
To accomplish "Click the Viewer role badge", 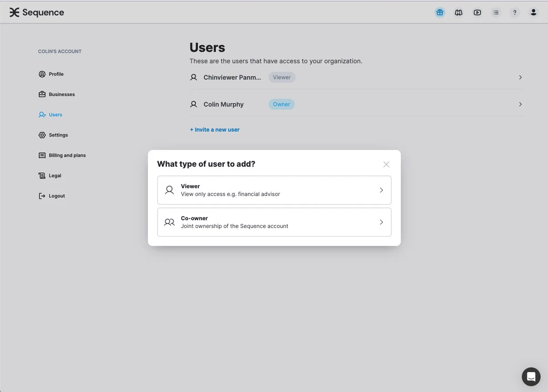I will [282, 77].
